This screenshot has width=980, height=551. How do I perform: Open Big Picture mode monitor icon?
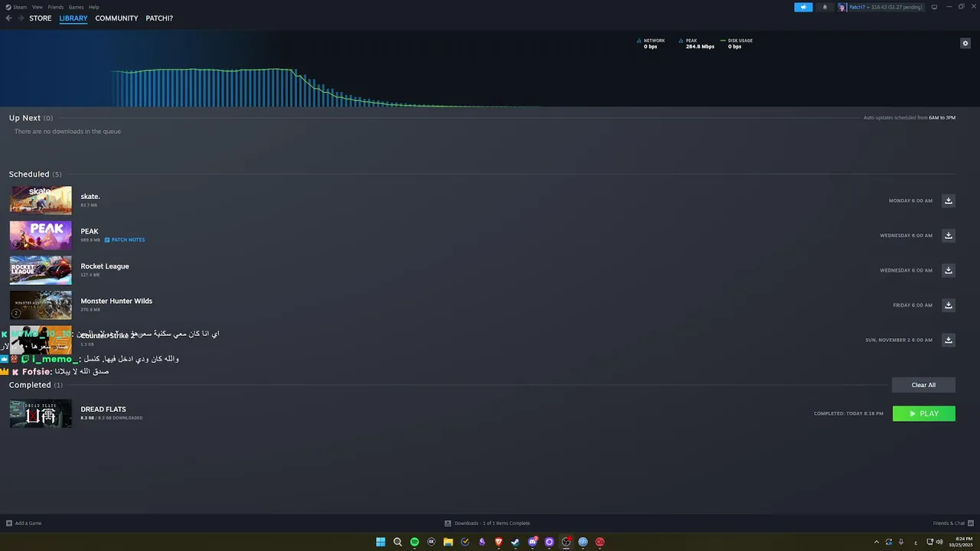point(934,7)
